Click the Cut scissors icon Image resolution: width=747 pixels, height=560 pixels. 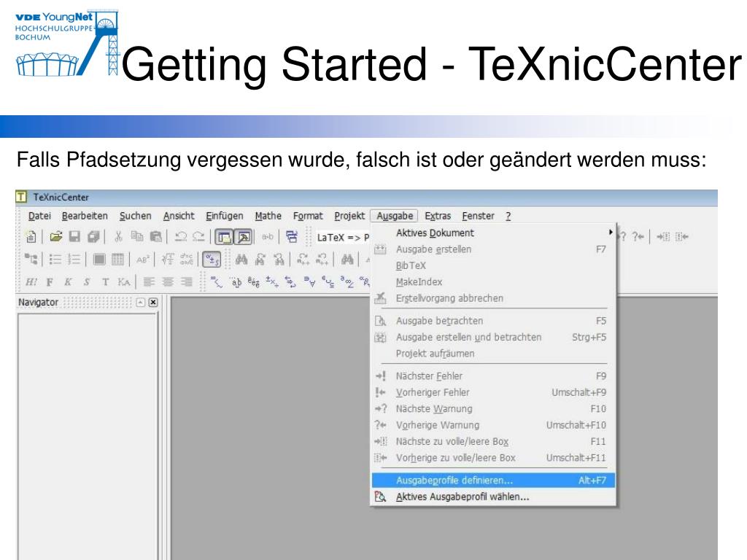pyautogui.click(x=118, y=236)
